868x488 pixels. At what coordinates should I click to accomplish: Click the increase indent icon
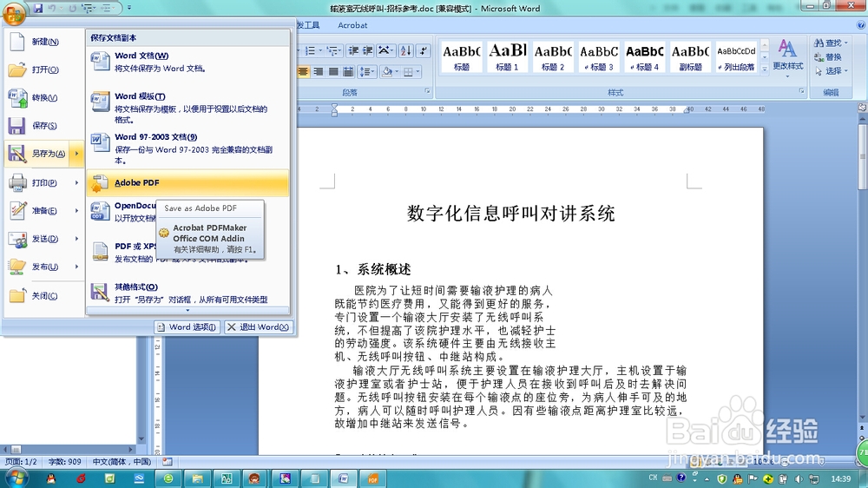pos(367,51)
